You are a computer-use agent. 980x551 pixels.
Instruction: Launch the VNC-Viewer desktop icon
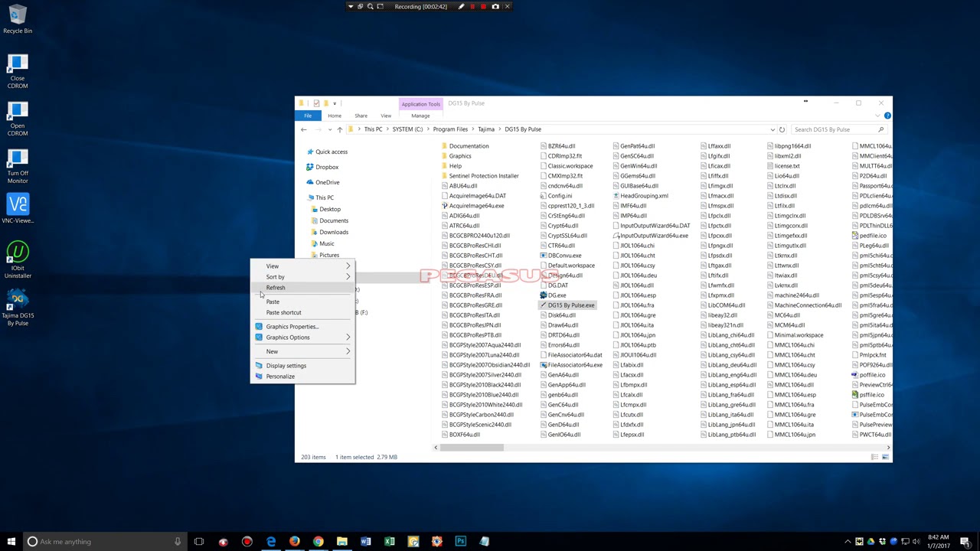[x=17, y=209]
